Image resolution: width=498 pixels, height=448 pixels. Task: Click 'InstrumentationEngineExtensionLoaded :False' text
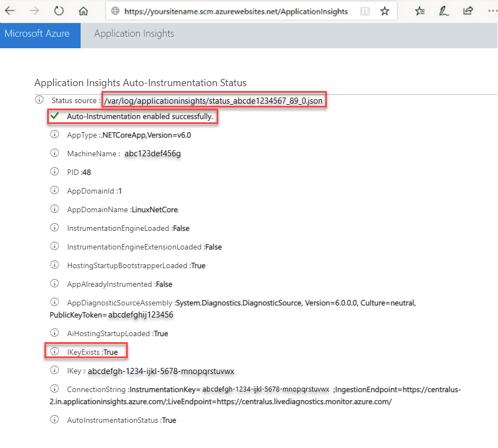pyautogui.click(x=144, y=247)
